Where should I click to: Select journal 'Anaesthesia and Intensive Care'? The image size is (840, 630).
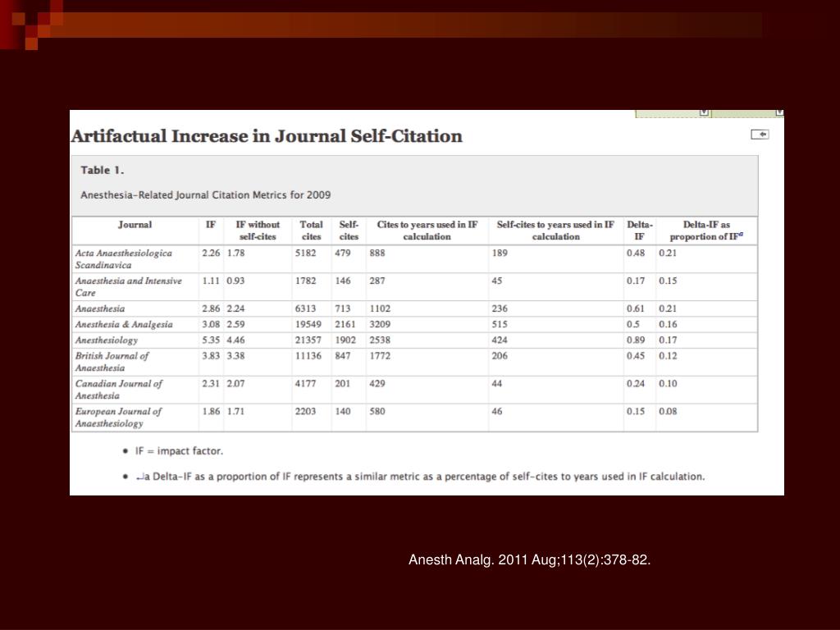point(129,287)
